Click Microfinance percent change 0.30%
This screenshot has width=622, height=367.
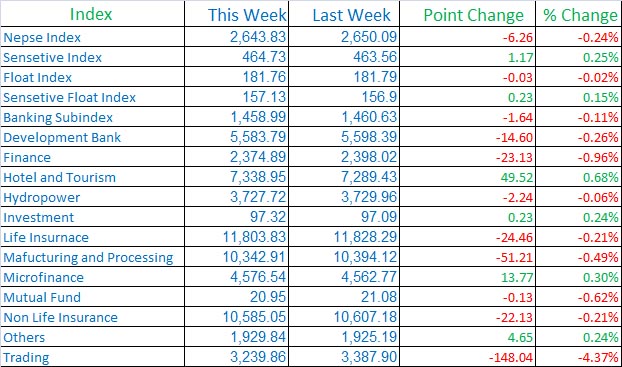click(600, 277)
